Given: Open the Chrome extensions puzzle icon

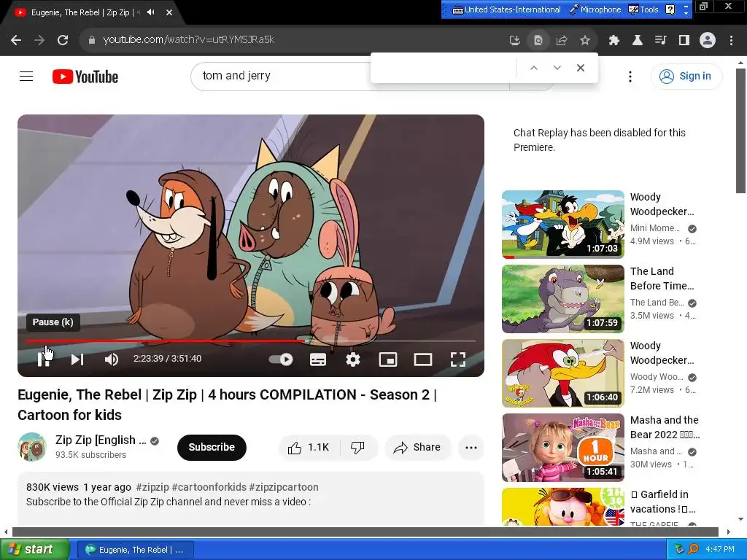Looking at the screenshot, I should pyautogui.click(x=614, y=41).
